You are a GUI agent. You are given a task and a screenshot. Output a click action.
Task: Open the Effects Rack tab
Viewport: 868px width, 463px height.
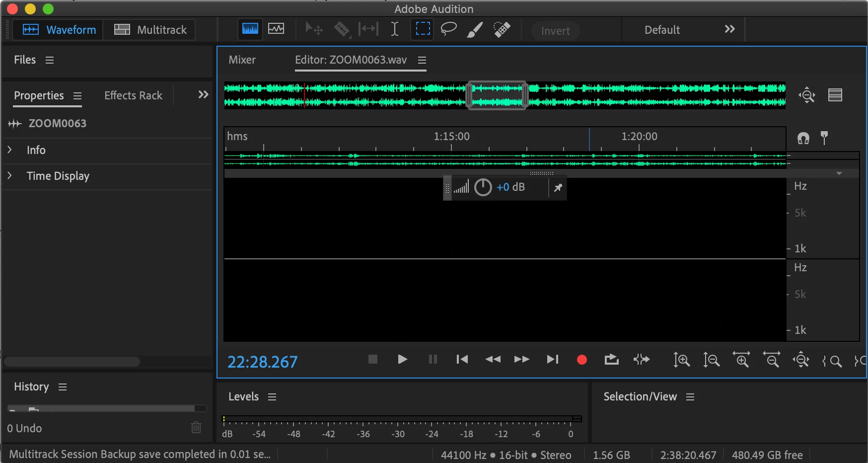tap(133, 95)
